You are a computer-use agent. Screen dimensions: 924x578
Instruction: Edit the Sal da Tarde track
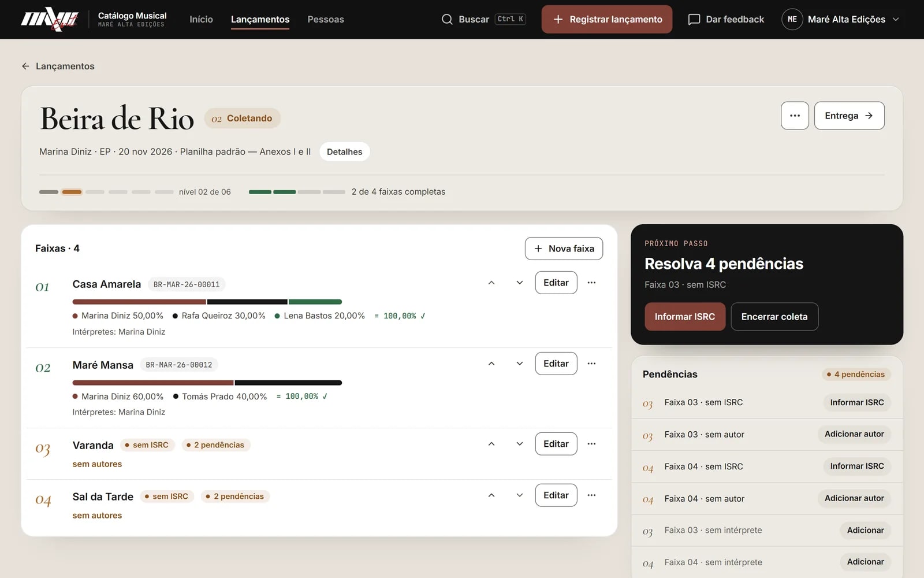556,495
